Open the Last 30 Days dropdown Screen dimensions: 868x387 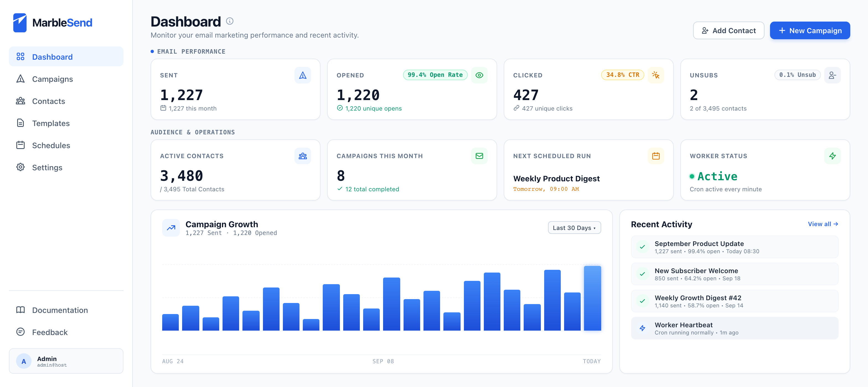pyautogui.click(x=574, y=228)
